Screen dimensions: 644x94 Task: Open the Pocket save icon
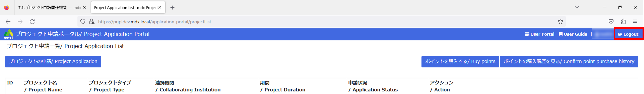(x=611, y=22)
